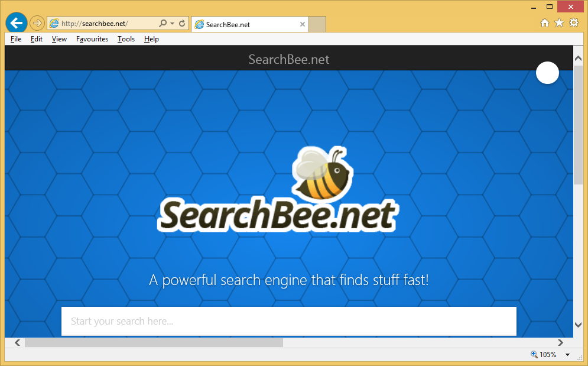
Task: Close the Internet Explorer window
Action: click(571, 7)
